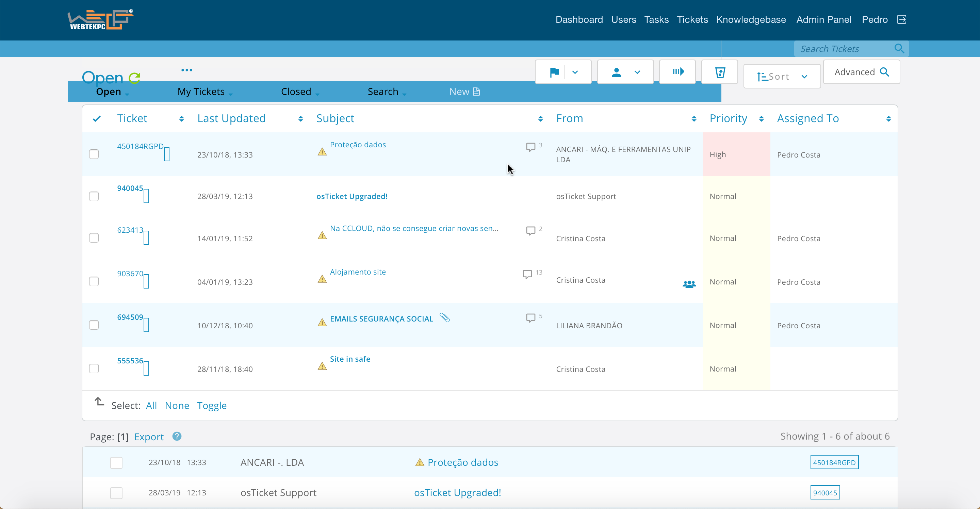Click the logout icon next to Pedro

coord(902,19)
